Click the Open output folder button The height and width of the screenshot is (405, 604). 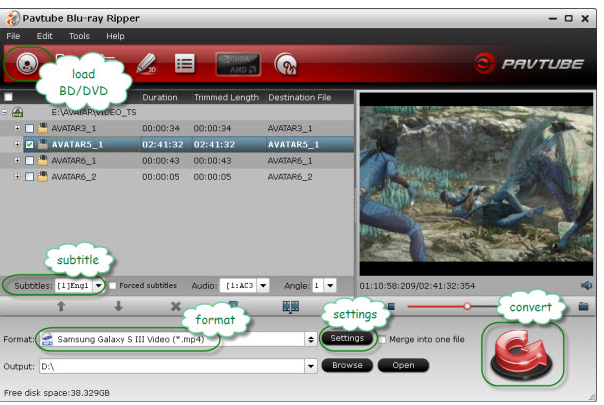point(403,365)
